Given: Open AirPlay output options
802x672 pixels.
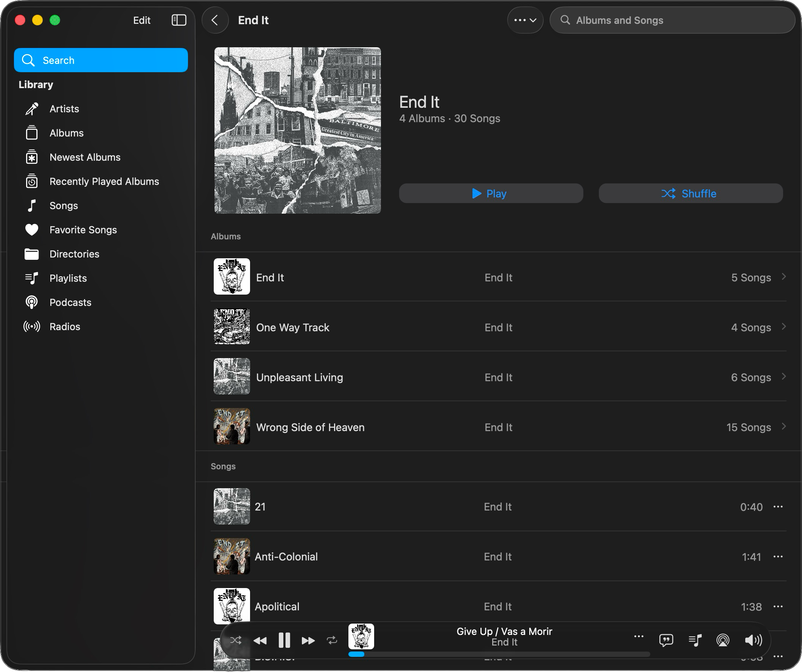Looking at the screenshot, I should point(723,640).
